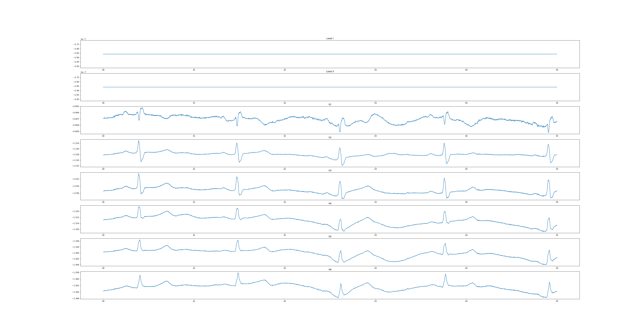Click the 40 x-axis tick under V4 plot
Image resolution: width=644 pixels, height=336 pixels.
click(x=103, y=235)
